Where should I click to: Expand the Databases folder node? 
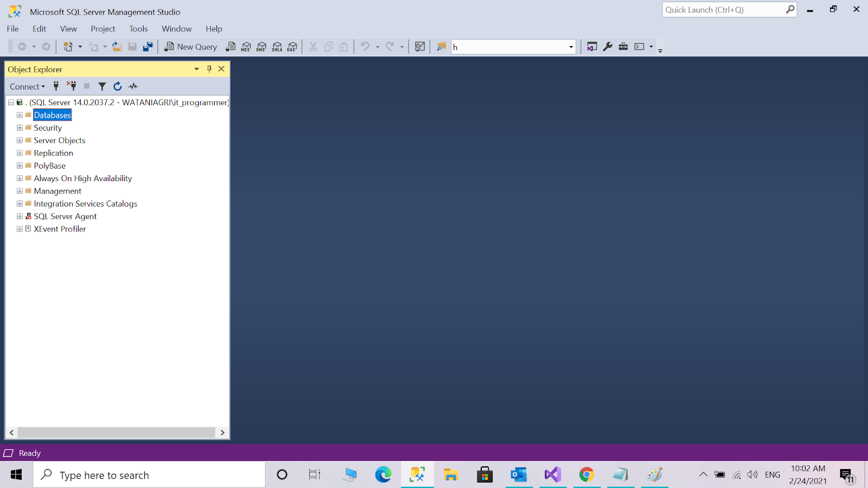tap(20, 115)
